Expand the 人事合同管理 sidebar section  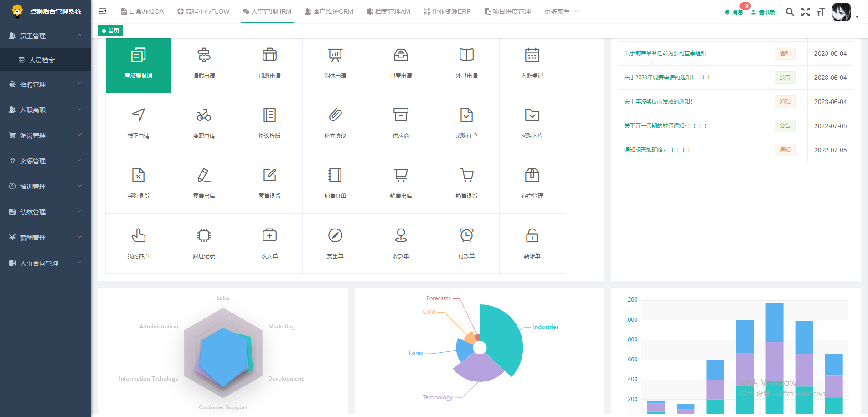click(x=46, y=263)
